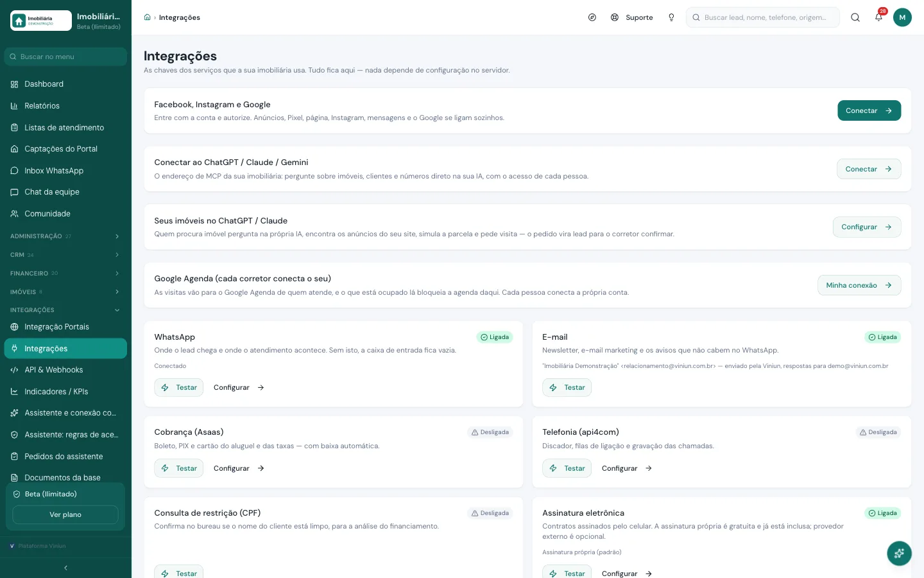Image resolution: width=924 pixels, height=578 pixels.
Task: Open the user avatar M menu
Action: point(902,17)
